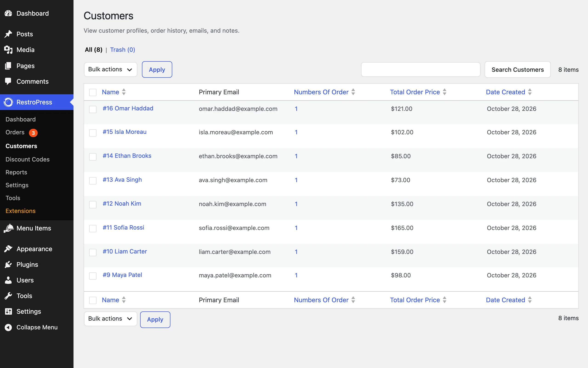Click the Users person icon

(x=8, y=280)
